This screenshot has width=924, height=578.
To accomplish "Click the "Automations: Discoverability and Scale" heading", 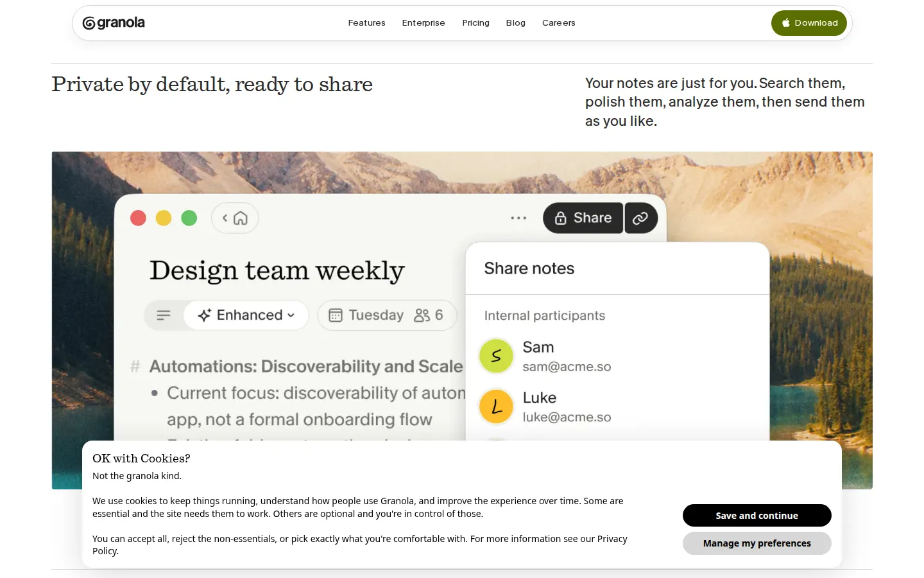I will coord(306,366).
